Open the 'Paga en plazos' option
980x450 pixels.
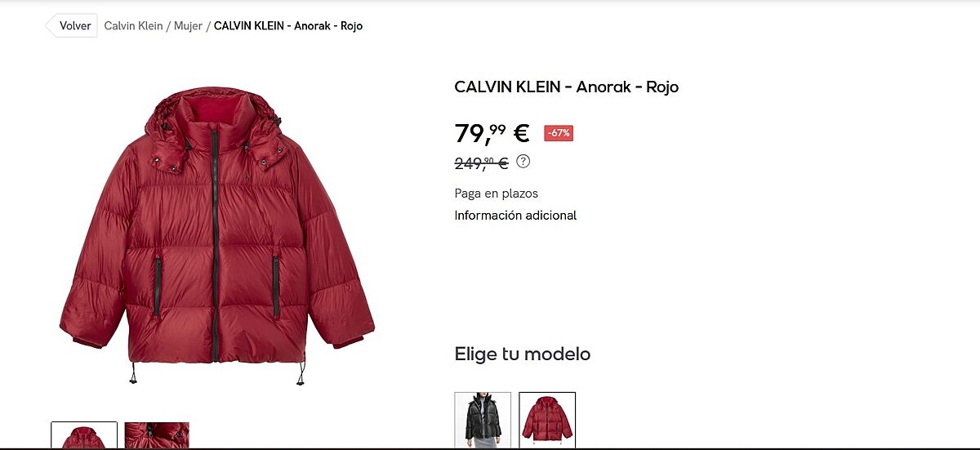[x=497, y=194]
